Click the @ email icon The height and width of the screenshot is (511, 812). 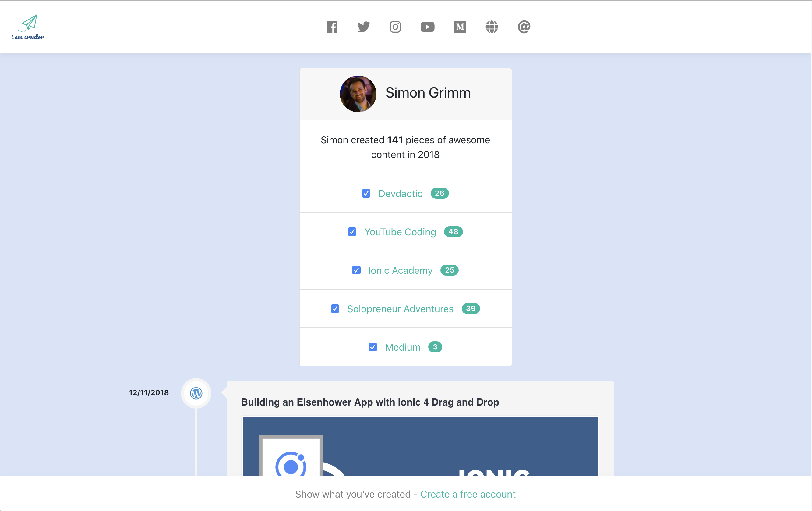click(524, 27)
